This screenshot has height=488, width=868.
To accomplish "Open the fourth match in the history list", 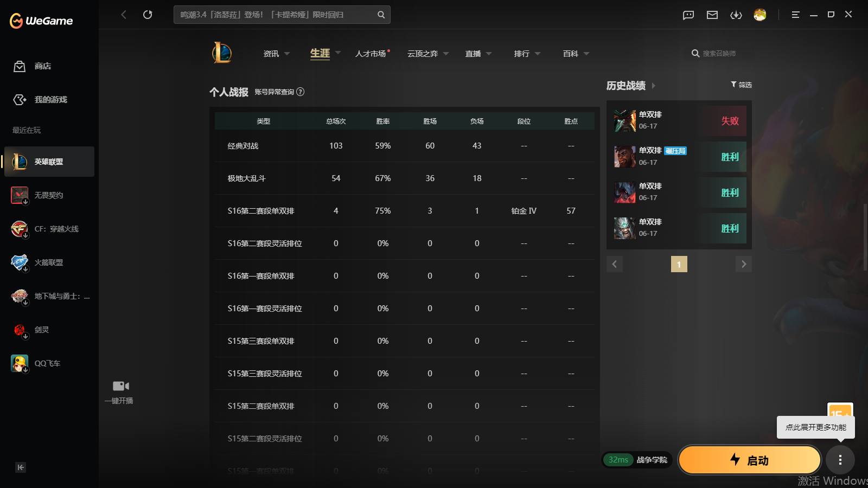I will (679, 228).
